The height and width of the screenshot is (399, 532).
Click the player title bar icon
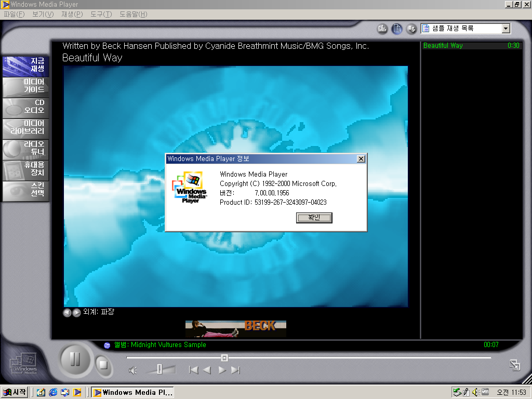click(5, 4)
